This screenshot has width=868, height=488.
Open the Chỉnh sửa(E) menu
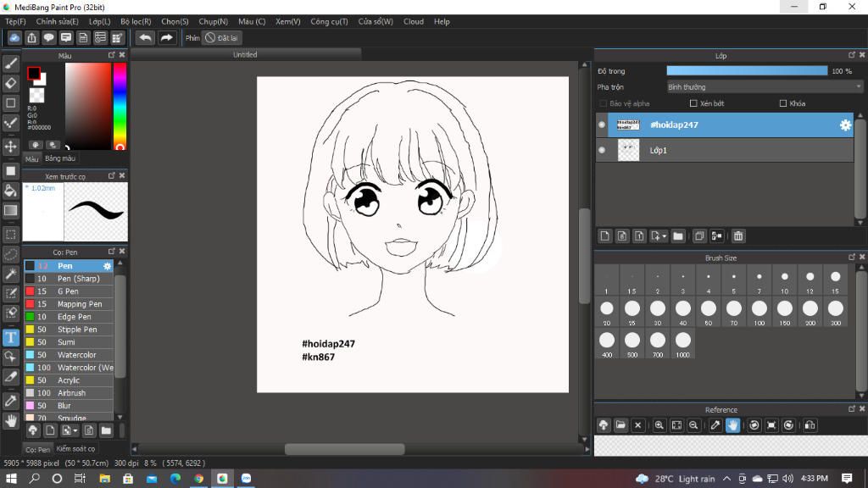pyautogui.click(x=57, y=21)
